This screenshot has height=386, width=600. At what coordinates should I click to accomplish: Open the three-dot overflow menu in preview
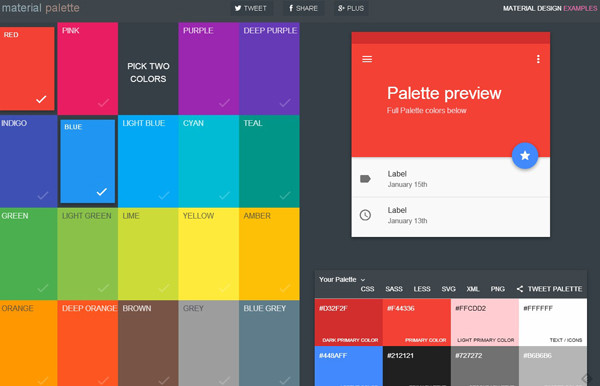538,59
